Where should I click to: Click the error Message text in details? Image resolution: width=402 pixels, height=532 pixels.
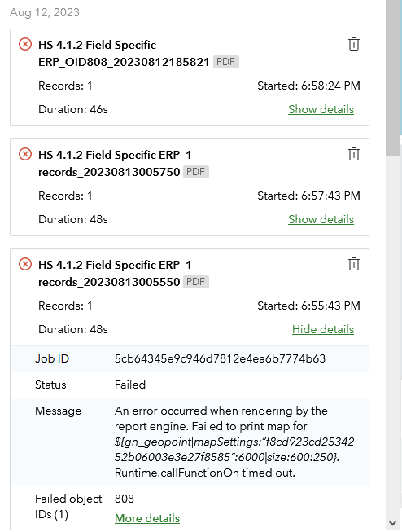pyautogui.click(x=234, y=442)
